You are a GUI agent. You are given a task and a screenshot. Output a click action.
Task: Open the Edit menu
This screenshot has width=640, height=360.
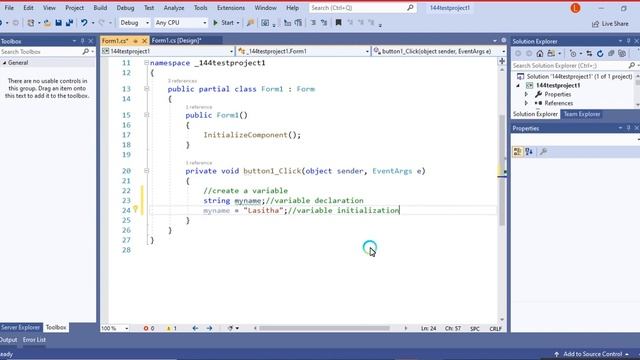(x=28, y=8)
